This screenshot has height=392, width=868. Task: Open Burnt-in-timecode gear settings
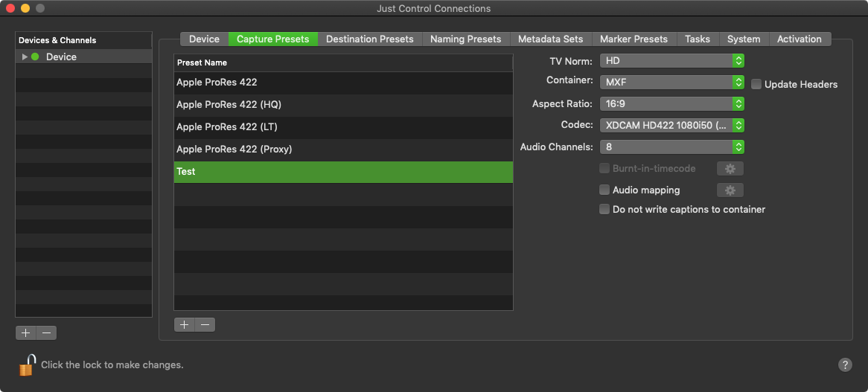coord(730,169)
